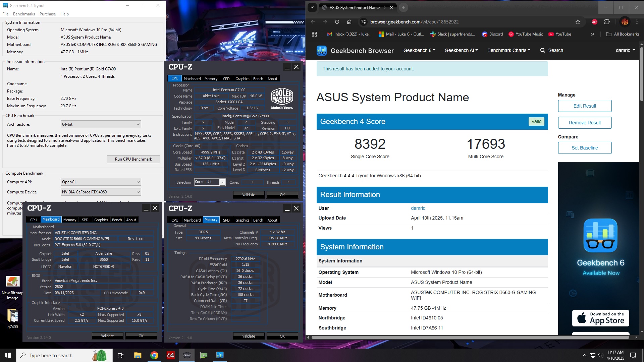The image size is (644, 362).
Task: Click the volume speaker icon in system tray
Action: click(600, 355)
